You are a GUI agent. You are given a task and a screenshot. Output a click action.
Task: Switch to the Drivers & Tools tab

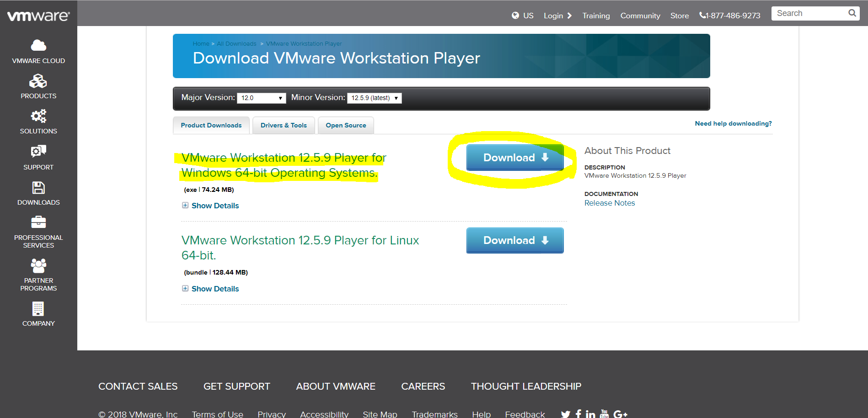pyautogui.click(x=284, y=125)
